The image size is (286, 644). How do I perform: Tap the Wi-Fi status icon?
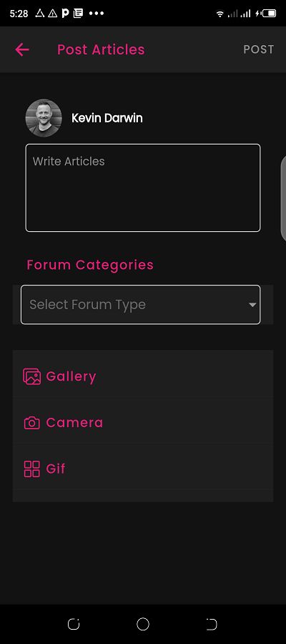click(x=220, y=14)
